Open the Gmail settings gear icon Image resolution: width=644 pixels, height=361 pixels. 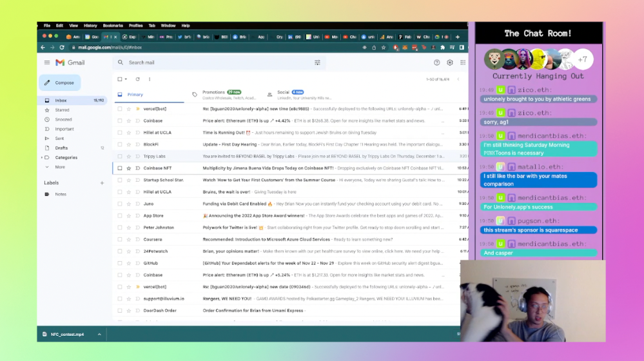coord(450,63)
